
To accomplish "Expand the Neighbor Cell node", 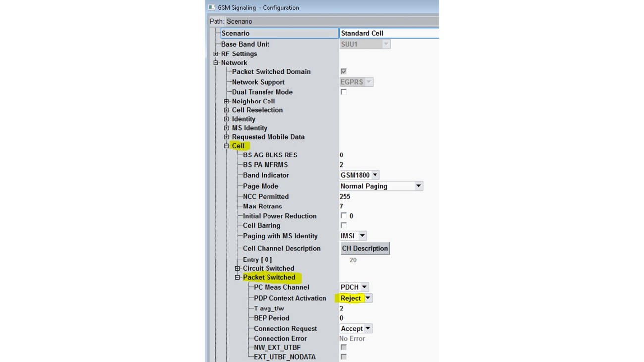I will (x=226, y=101).
